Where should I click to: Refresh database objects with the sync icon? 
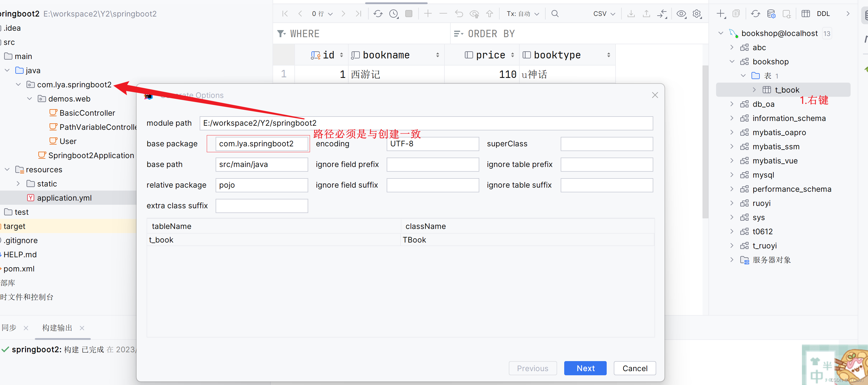tap(755, 14)
